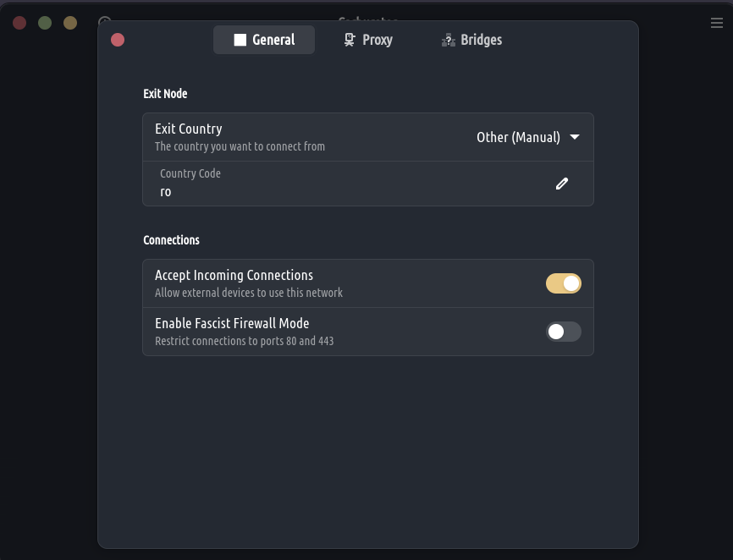733x560 pixels.
Task: Click the Proxy tab's network icon
Action: tap(349, 40)
